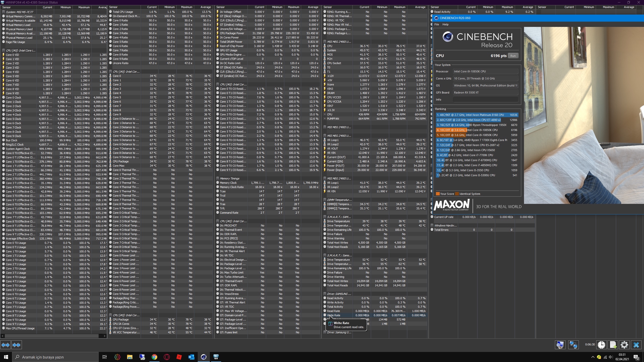This screenshot has height=362, width=644.
Task: Select ranking entry scoring 5959
Action: pos(477,135)
